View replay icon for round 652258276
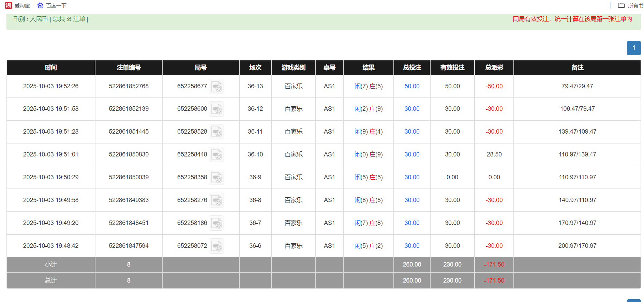Viewport: 644px width, 302px height. [216, 200]
